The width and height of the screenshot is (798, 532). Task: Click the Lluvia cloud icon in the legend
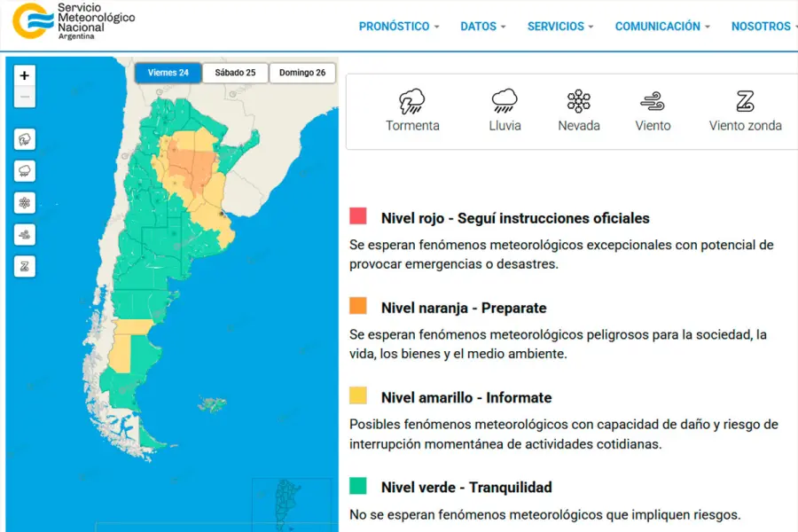pyautogui.click(x=505, y=101)
